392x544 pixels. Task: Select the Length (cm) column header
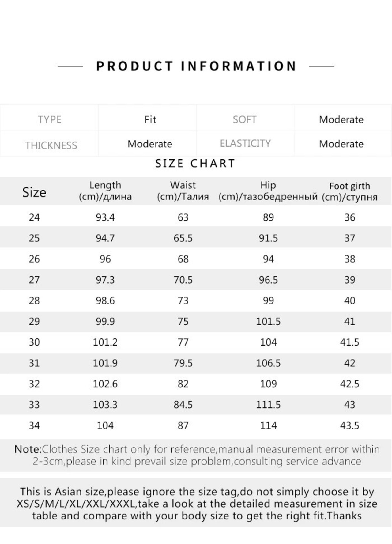pyautogui.click(x=105, y=191)
